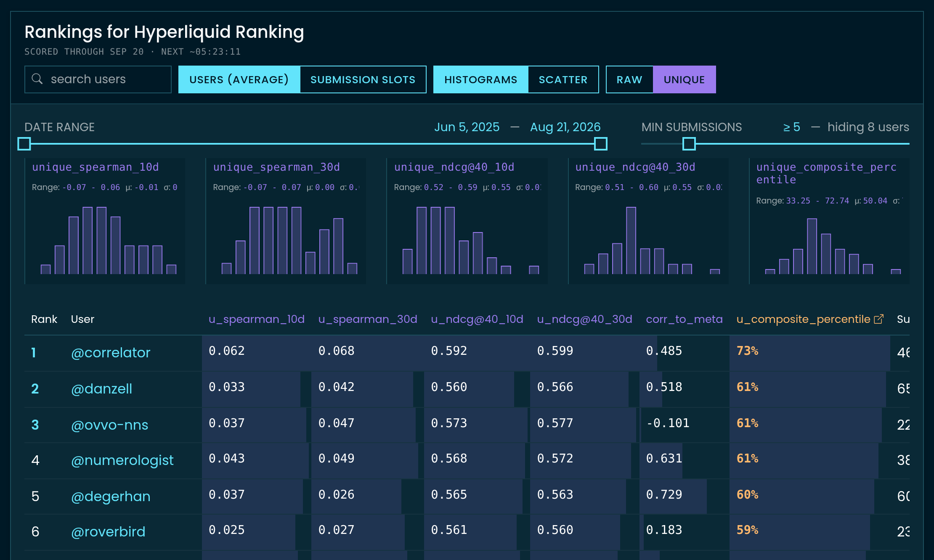
Task: Select the Users (Average) view
Action: point(239,79)
